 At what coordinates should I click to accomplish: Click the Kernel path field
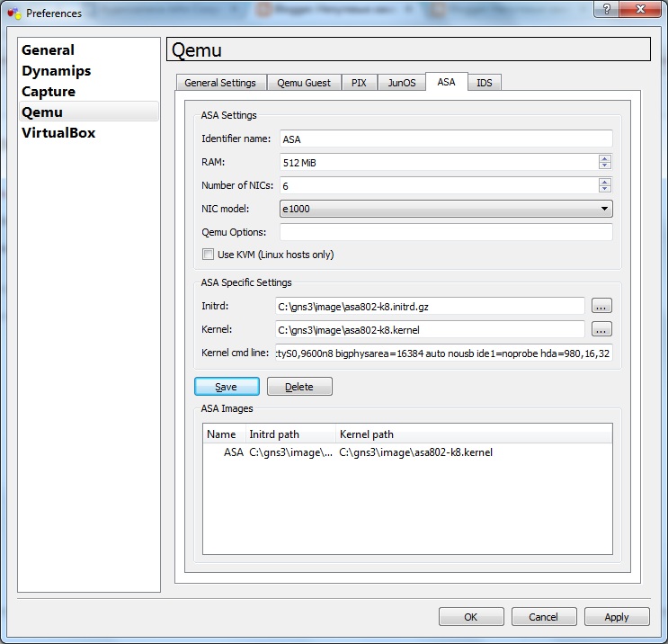[430, 329]
